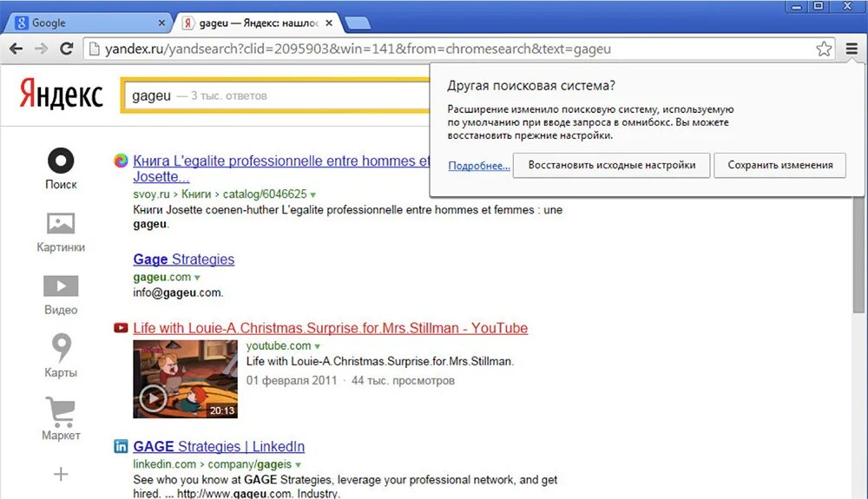Switch to the Google tab
The width and height of the screenshot is (868, 499).
point(89,23)
